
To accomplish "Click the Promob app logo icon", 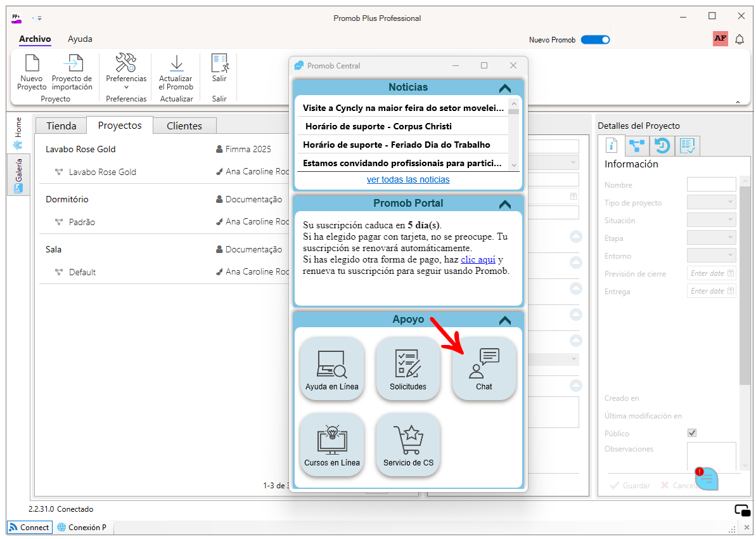I will click(x=16, y=18).
